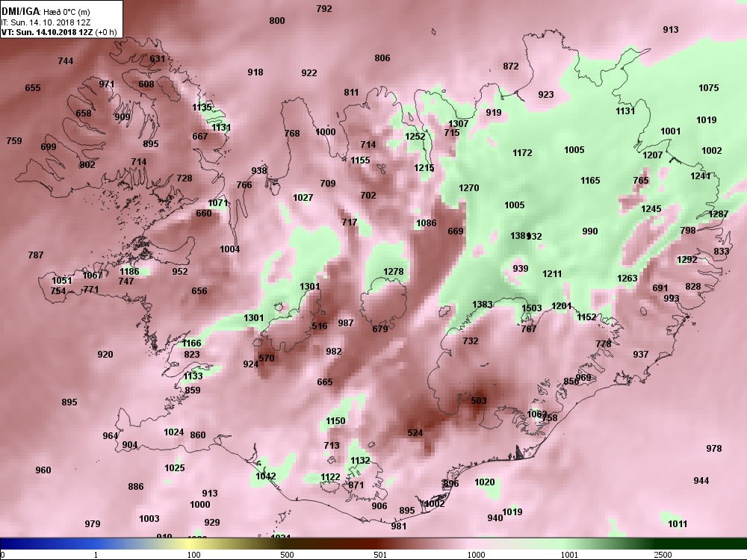
Task: Click the 'DMI/IGA: Hæð 0°C (m)' title text
Action: coord(46,12)
